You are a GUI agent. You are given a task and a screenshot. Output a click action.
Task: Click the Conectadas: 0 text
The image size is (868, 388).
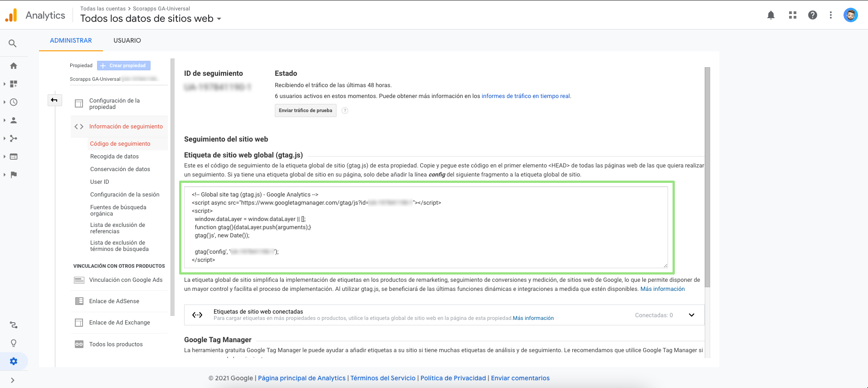[654, 315]
